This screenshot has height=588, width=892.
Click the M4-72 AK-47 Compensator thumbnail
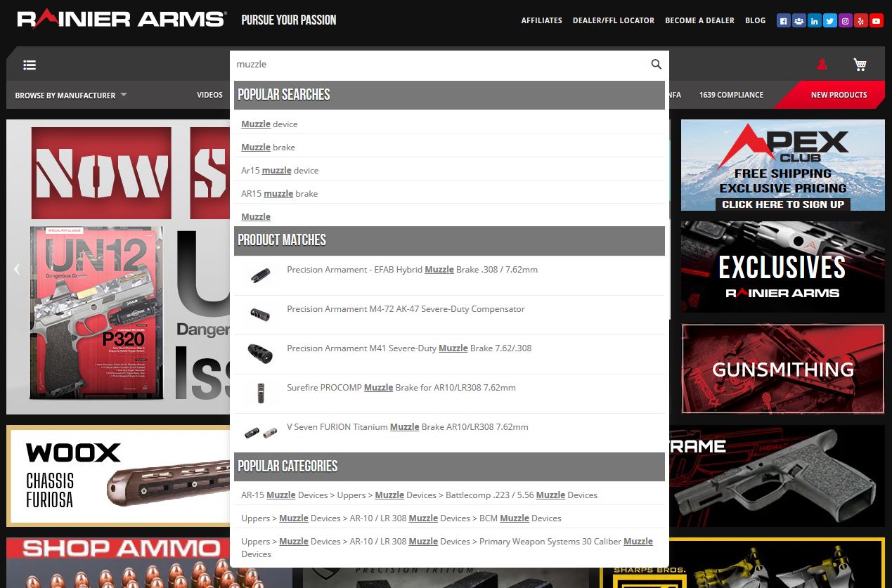point(259,315)
